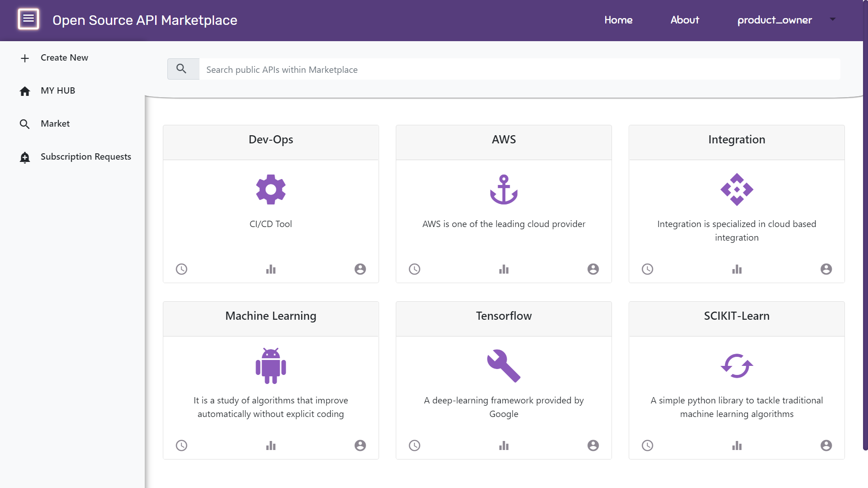View bar chart stats on AWS card
The height and width of the screenshot is (488, 868).
[503, 269]
